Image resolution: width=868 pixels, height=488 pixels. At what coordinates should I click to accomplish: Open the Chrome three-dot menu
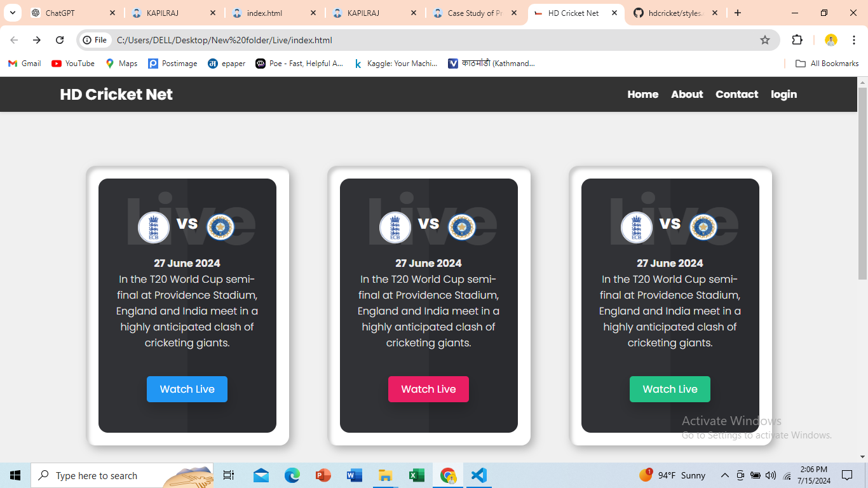pos(854,40)
